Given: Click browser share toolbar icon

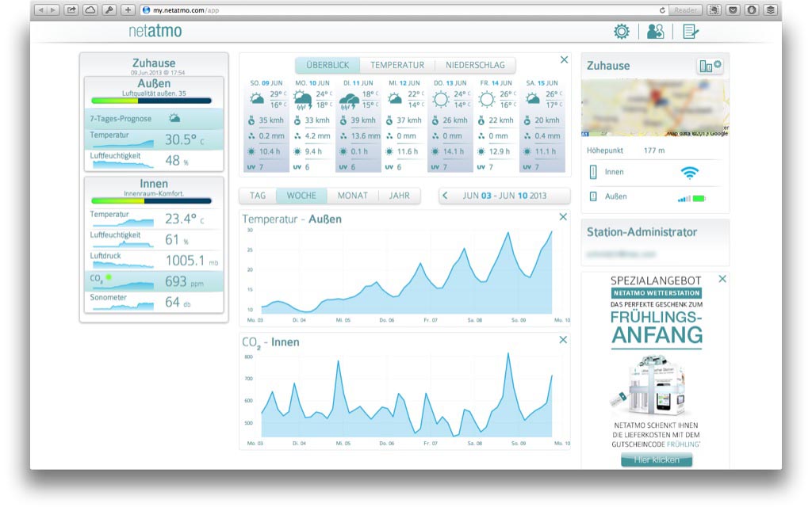Looking at the screenshot, I should click(71, 10).
